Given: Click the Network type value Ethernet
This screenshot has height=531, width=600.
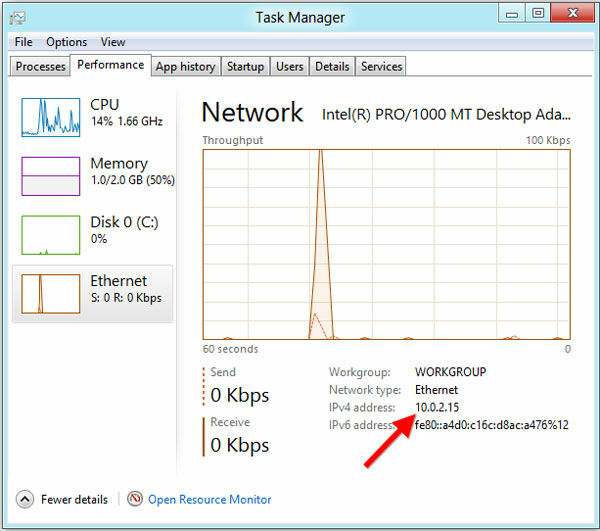Looking at the screenshot, I should point(436,390).
